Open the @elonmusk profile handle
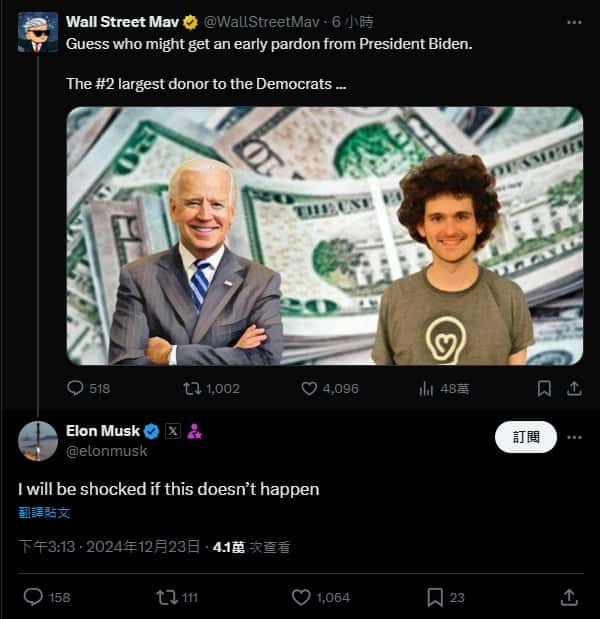This screenshot has width=600, height=619. pos(106,451)
